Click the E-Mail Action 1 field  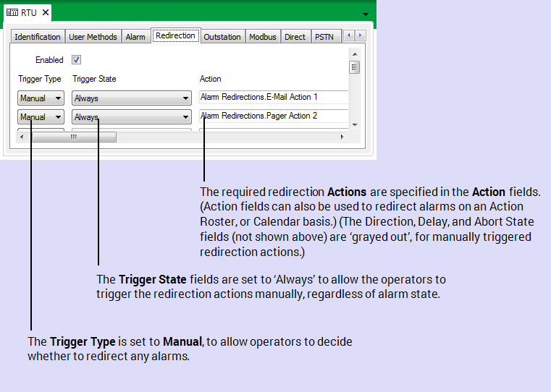point(273,97)
